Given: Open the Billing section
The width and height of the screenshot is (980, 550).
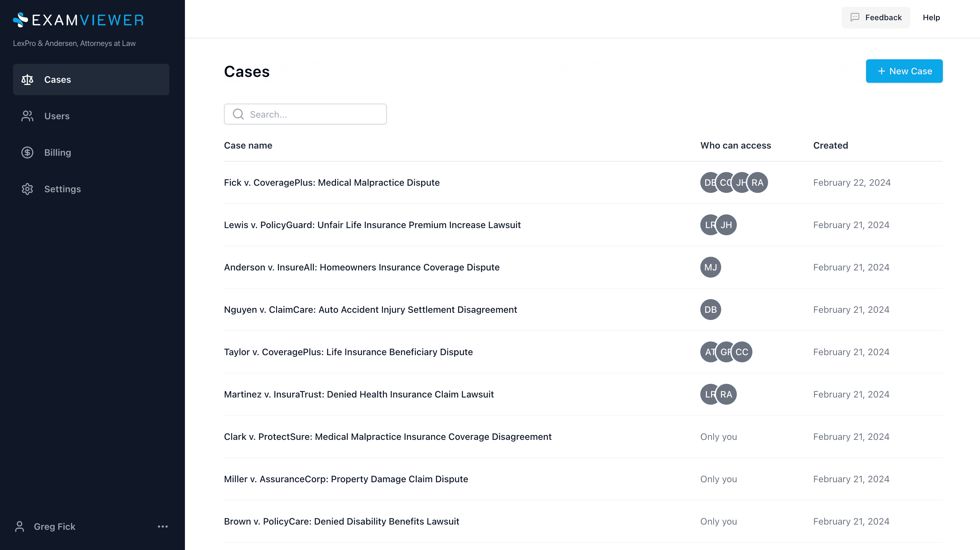Looking at the screenshot, I should 57,152.
